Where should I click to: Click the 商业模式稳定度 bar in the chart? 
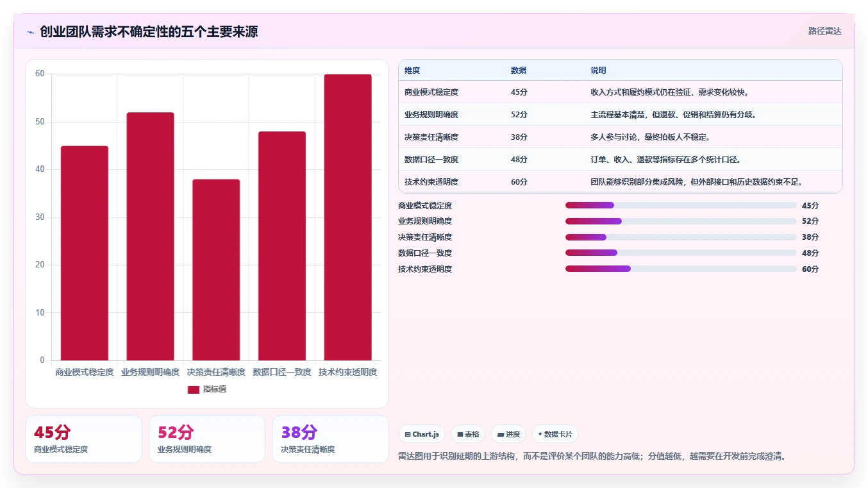pos(85,253)
